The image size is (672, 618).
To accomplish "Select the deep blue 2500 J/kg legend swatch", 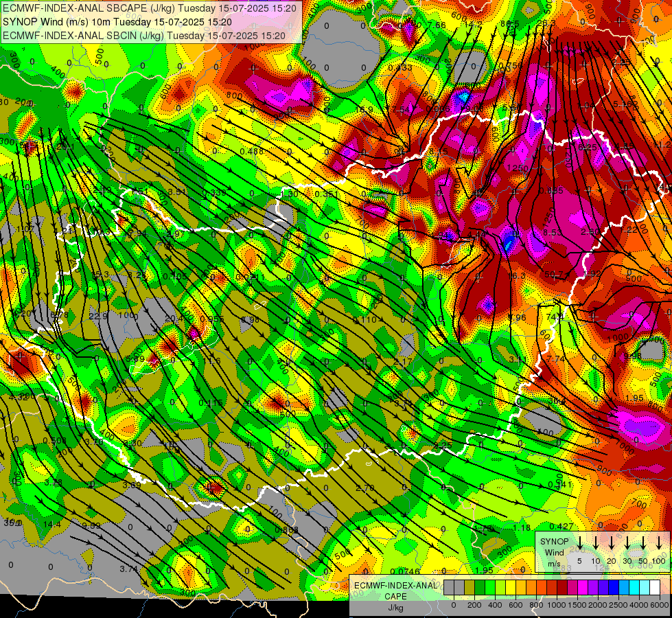I will click(614, 587).
